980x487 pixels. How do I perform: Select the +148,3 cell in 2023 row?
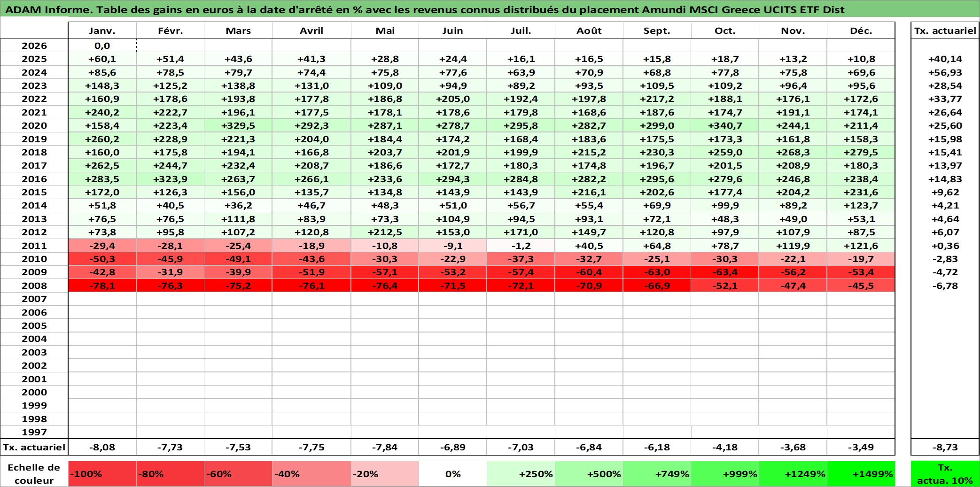click(x=102, y=85)
